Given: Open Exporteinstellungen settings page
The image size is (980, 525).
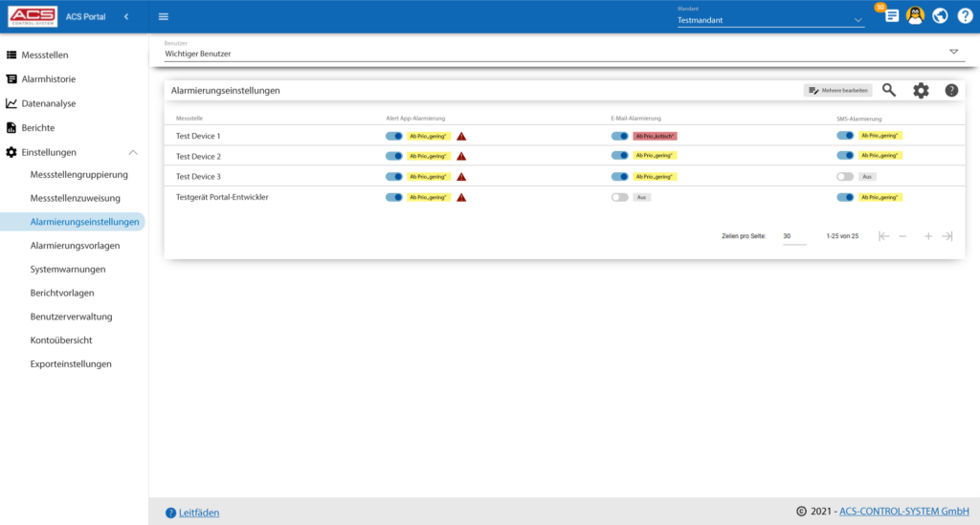Looking at the screenshot, I should point(71,364).
